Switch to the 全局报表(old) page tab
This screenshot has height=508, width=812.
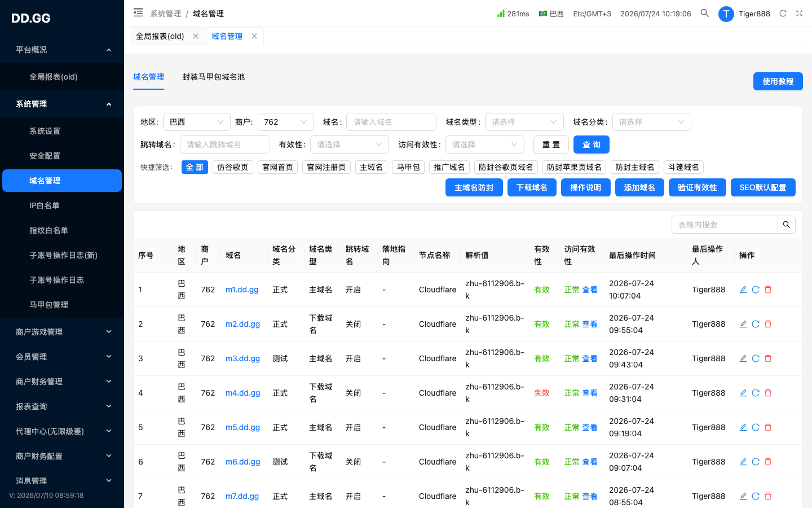(160, 36)
